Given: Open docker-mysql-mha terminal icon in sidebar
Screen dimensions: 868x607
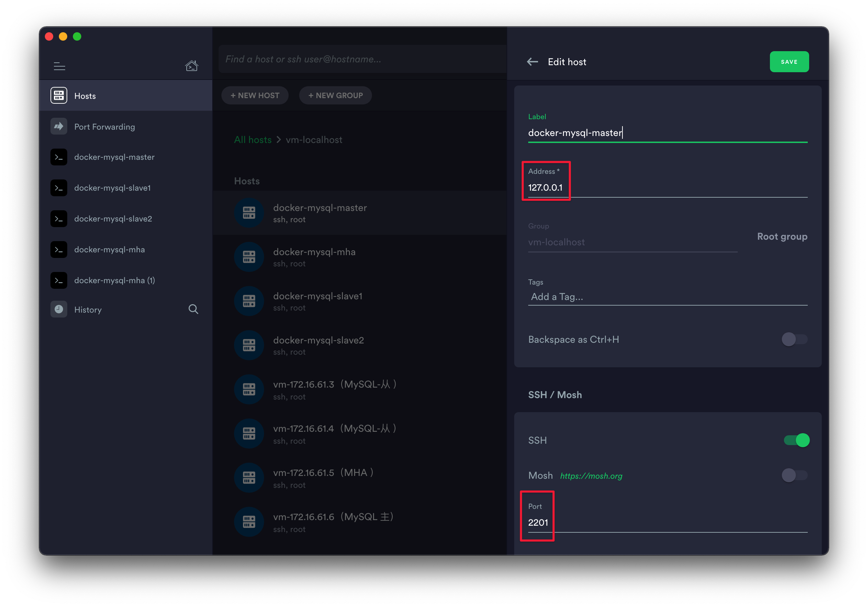Looking at the screenshot, I should [x=58, y=250].
